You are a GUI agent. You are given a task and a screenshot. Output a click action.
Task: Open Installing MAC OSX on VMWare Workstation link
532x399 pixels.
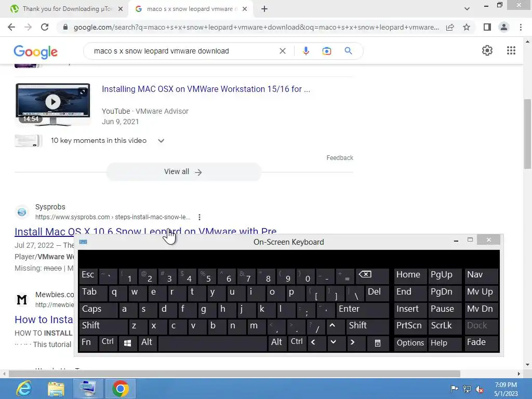206,89
